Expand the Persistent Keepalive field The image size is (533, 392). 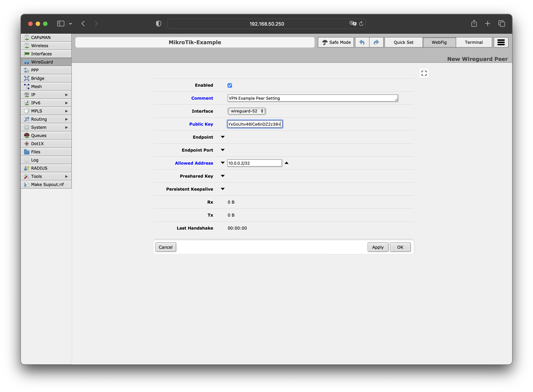(223, 189)
